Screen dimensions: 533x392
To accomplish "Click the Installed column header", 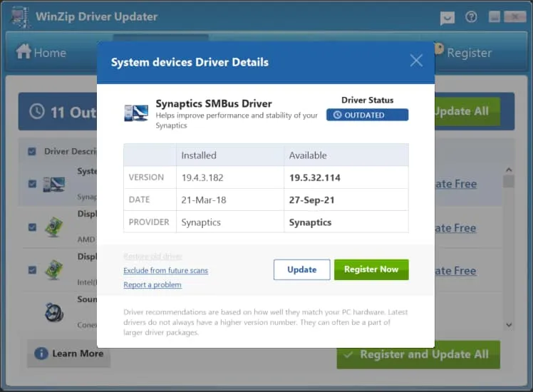I will click(x=230, y=155).
